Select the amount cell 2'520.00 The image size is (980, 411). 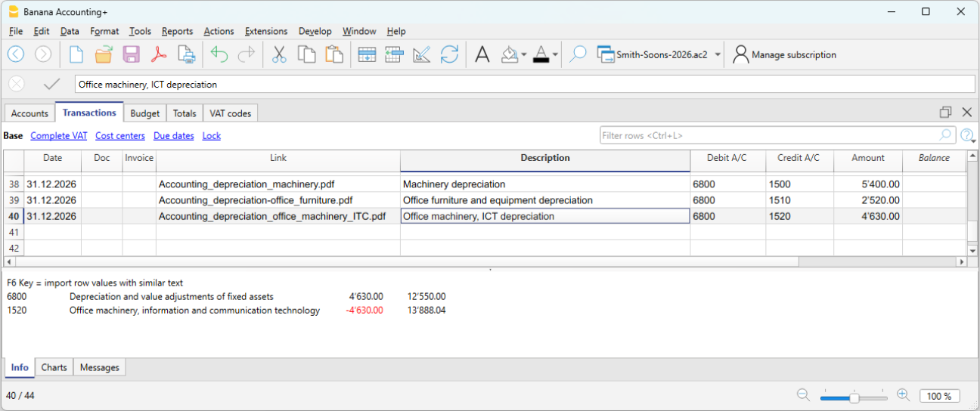click(x=868, y=200)
